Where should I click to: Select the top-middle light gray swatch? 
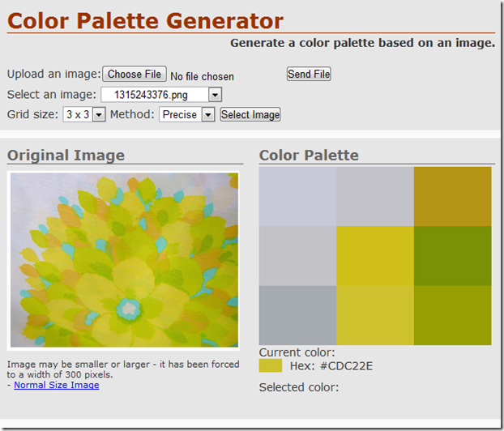[375, 197]
